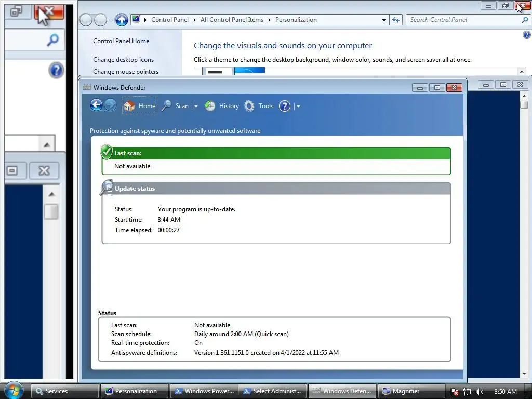Click the magnified search icon in Magnifier pane

(x=52, y=40)
